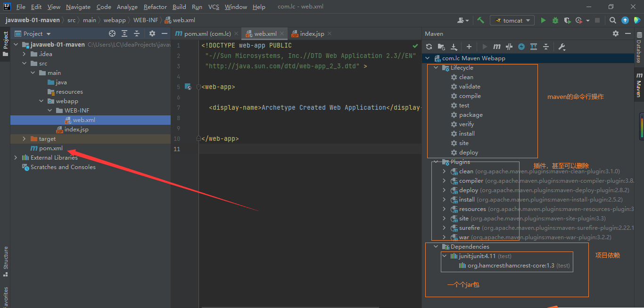Show Maven dependencies diagram icon
This screenshot has width=644, height=308.
coord(534,47)
